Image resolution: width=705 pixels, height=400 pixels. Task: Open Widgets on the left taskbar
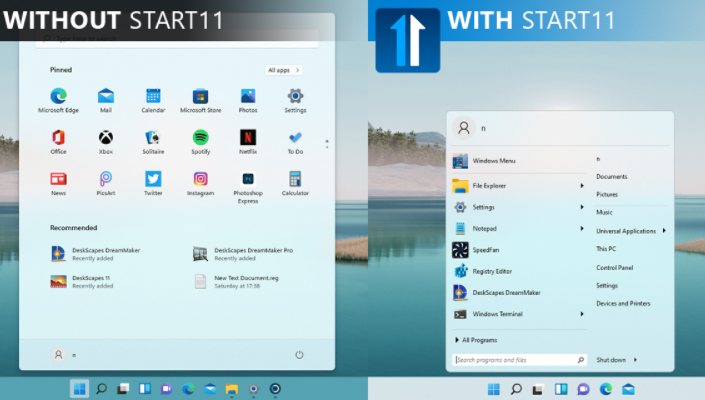(145, 389)
